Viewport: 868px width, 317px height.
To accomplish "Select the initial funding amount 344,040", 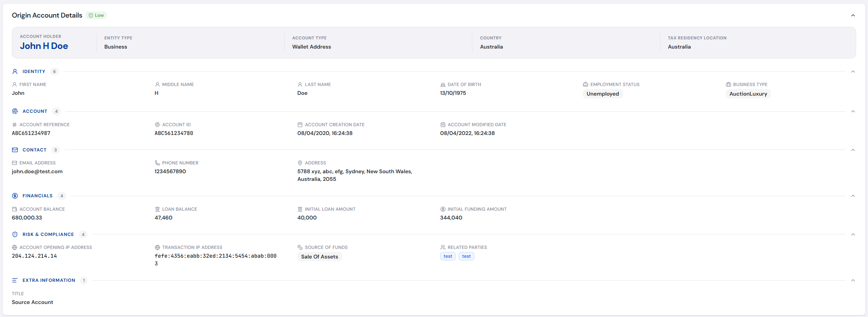I will (451, 218).
